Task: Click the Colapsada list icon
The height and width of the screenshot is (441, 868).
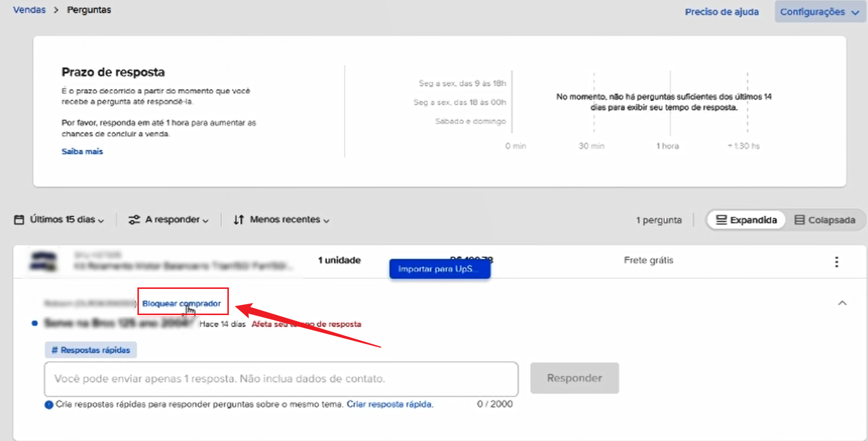Action: [x=799, y=220]
